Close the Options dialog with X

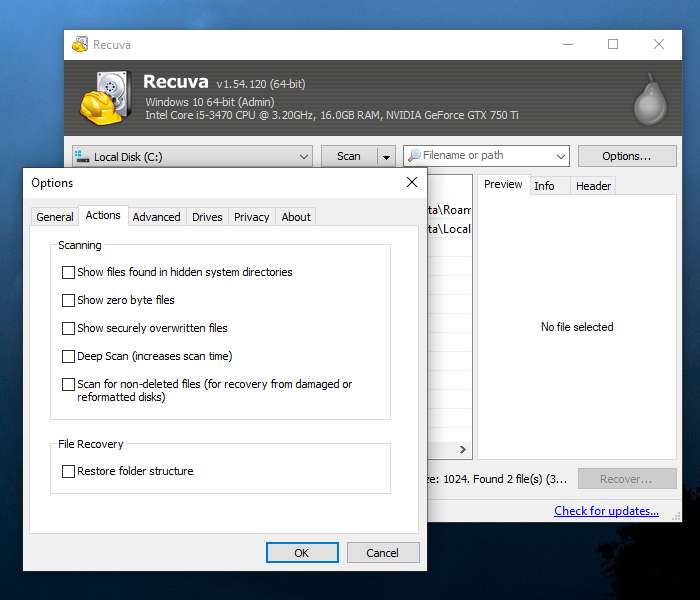coord(412,182)
